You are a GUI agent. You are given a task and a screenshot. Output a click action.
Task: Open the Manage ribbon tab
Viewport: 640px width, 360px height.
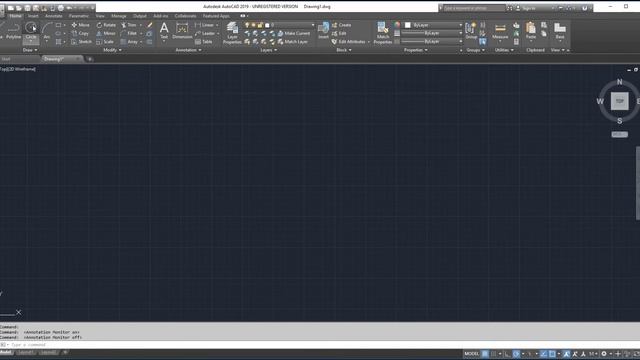point(119,16)
